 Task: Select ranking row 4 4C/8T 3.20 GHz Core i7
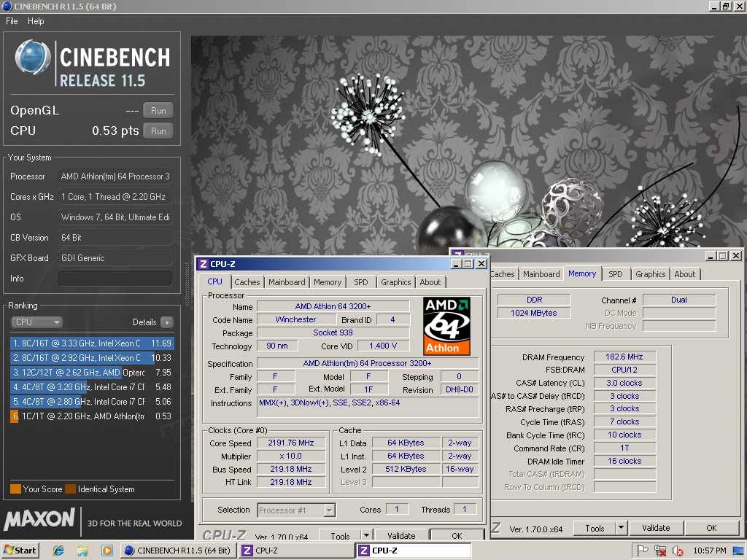(x=91, y=387)
